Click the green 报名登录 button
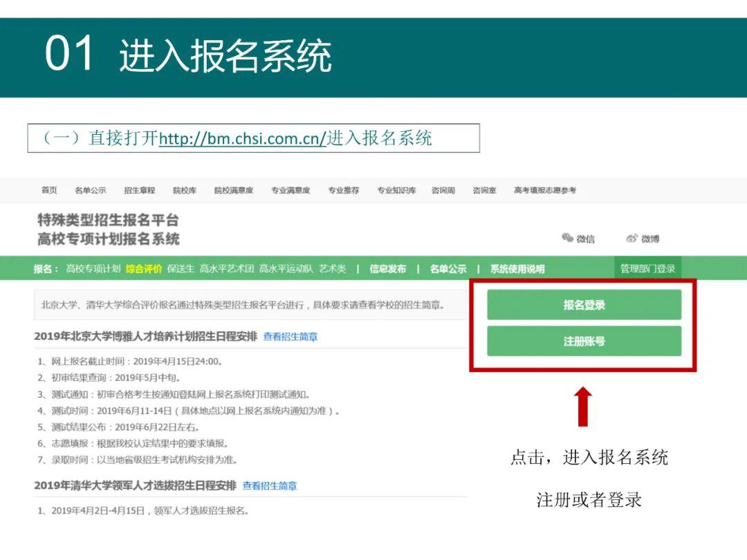Viewport: 747px width, 560px height. (x=584, y=305)
